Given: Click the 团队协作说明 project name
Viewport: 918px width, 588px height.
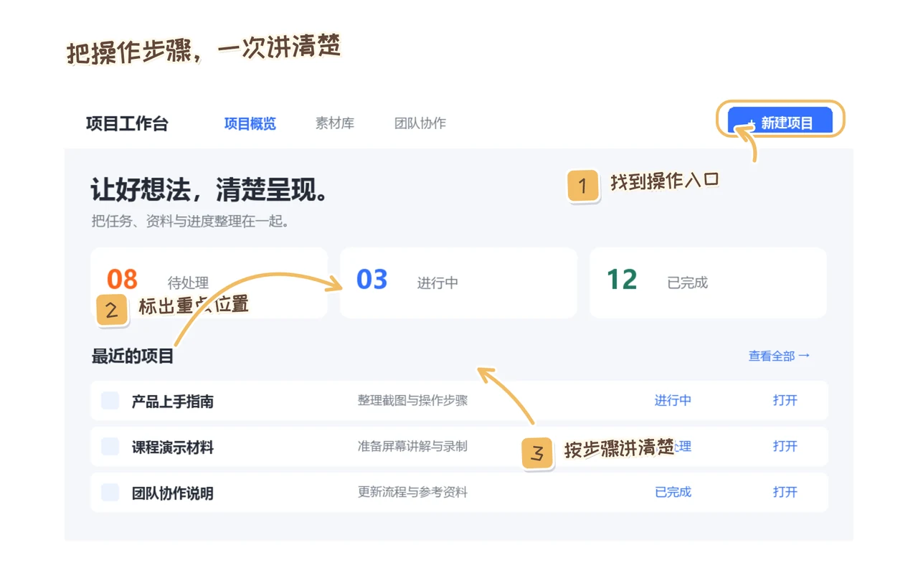Looking at the screenshot, I should tap(173, 493).
